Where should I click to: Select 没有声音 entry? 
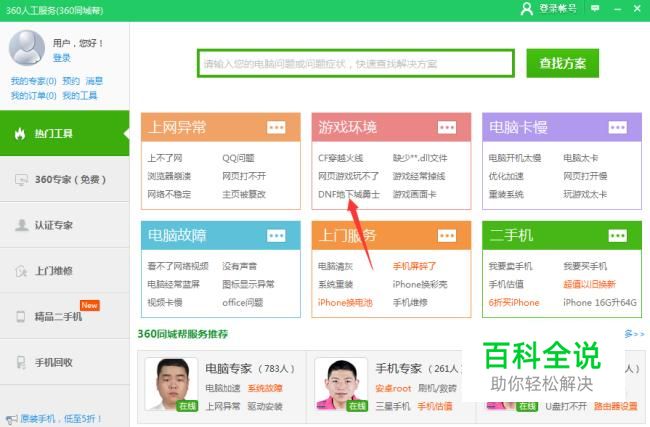(x=239, y=266)
